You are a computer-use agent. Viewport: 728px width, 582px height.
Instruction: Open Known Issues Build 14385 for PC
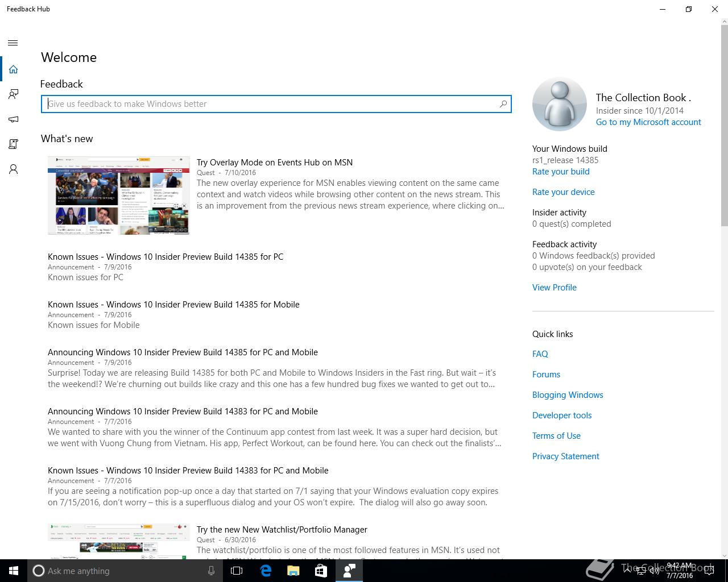[x=166, y=257]
